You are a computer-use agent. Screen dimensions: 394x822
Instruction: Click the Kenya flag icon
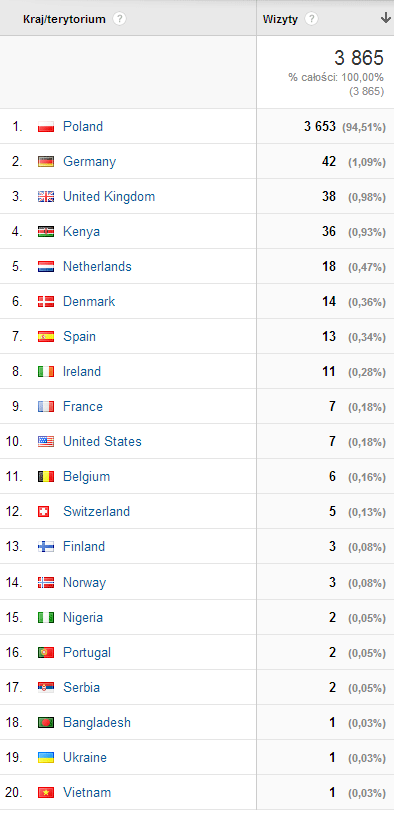[46, 232]
